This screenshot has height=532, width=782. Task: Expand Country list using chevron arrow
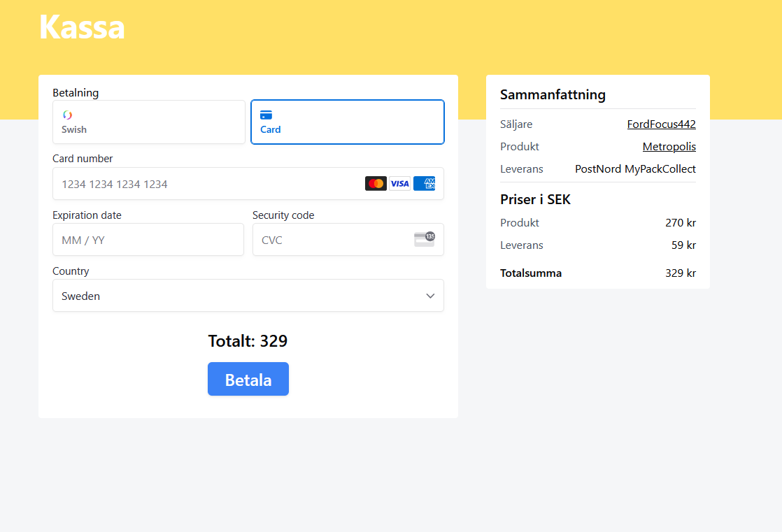(430, 296)
